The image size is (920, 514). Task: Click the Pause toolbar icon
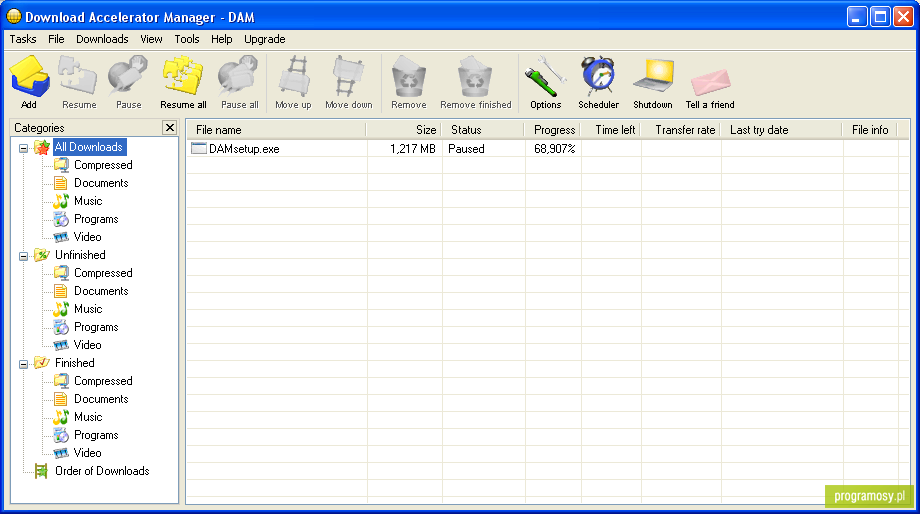click(x=128, y=76)
